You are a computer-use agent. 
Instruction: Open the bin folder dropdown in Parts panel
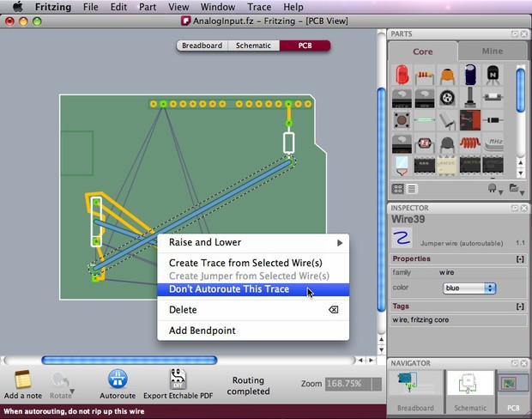pyautogui.click(x=517, y=189)
